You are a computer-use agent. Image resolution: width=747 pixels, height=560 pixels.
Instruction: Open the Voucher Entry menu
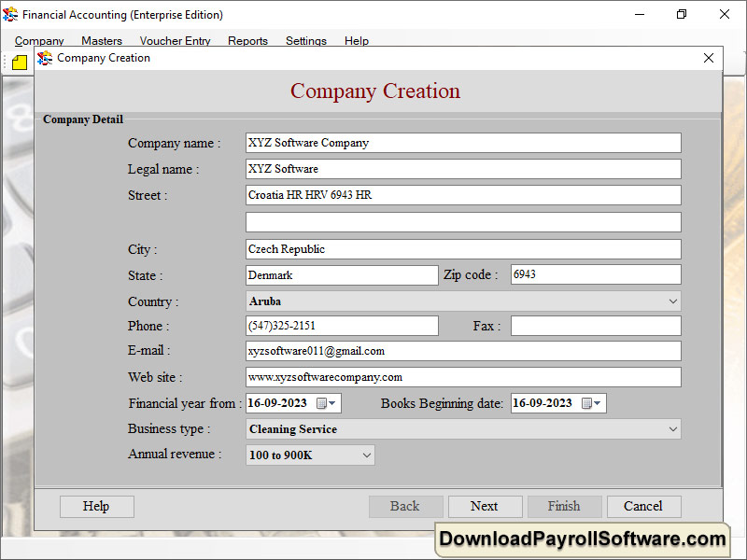(175, 41)
